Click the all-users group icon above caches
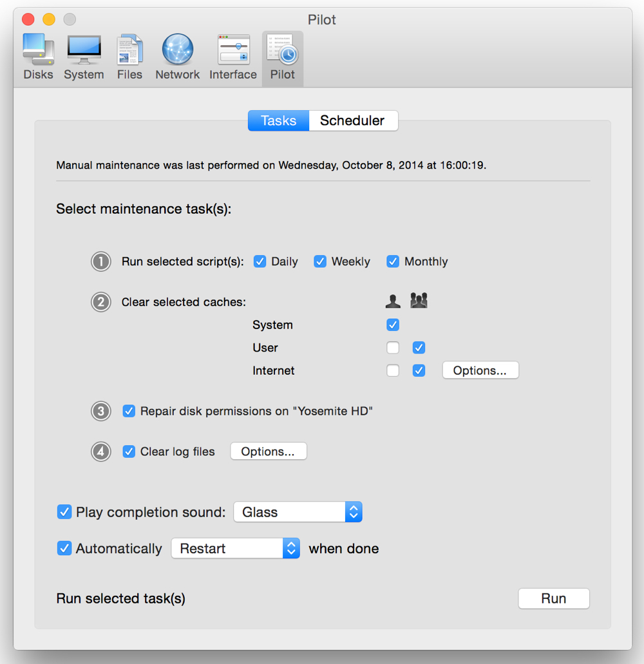The width and height of the screenshot is (644, 664). coord(419,300)
